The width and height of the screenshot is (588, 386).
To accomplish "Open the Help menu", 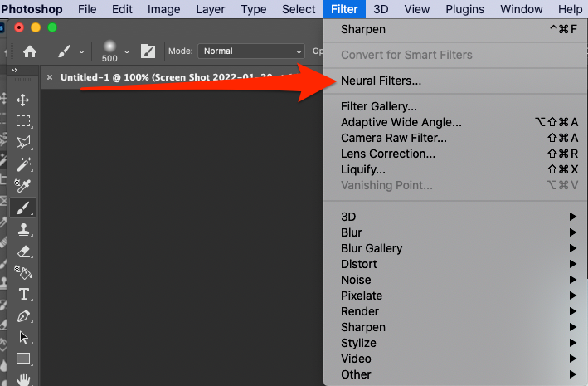I will pyautogui.click(x=570, y=9).
